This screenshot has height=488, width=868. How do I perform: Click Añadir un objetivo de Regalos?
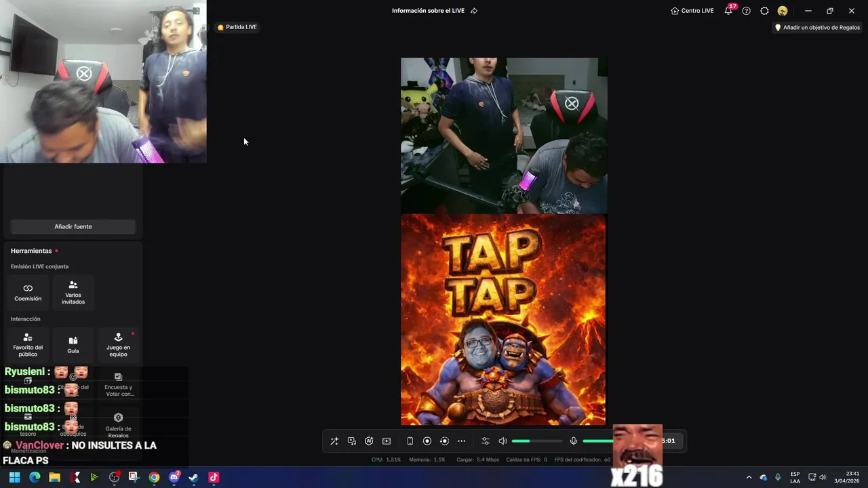[817, 28]
